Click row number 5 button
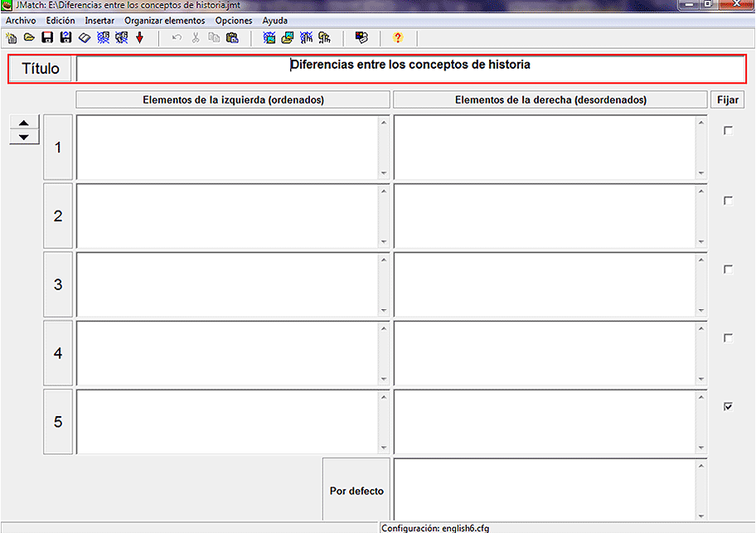 click(x=58, y=422)
